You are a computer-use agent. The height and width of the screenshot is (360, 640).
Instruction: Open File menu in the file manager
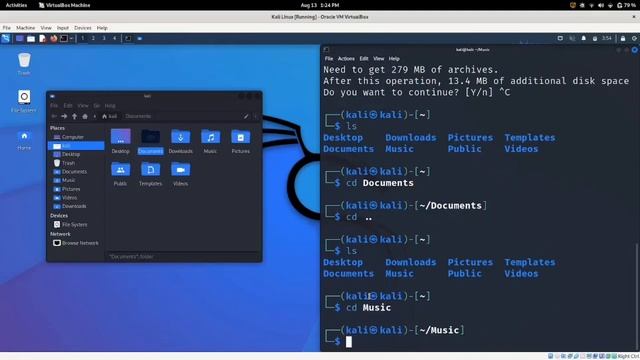(x=54, y=106)
